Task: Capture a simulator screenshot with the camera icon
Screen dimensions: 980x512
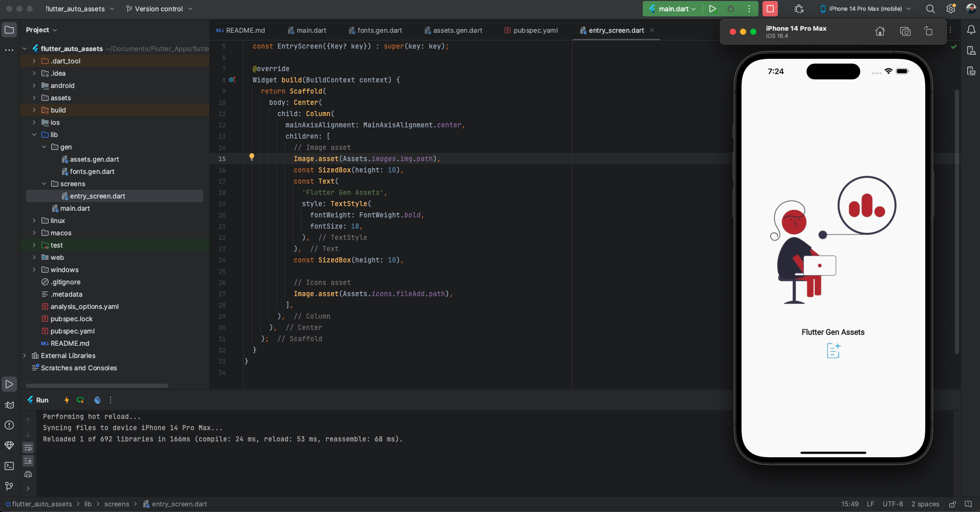Action: 905,31
